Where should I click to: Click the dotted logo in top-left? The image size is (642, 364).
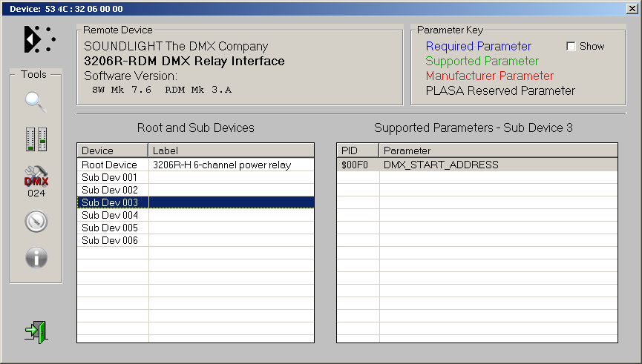point(39,39)
